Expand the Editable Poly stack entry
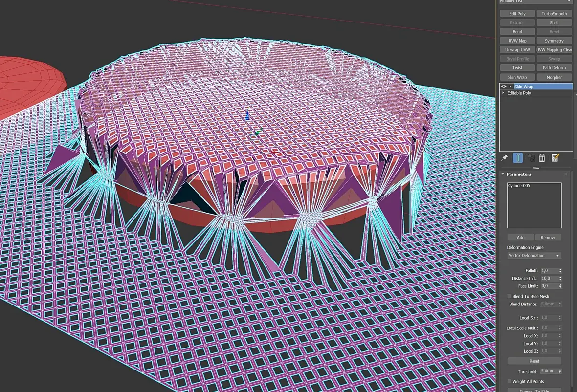The width and height of the screenshot is (577, 392). tap(503, 93)
